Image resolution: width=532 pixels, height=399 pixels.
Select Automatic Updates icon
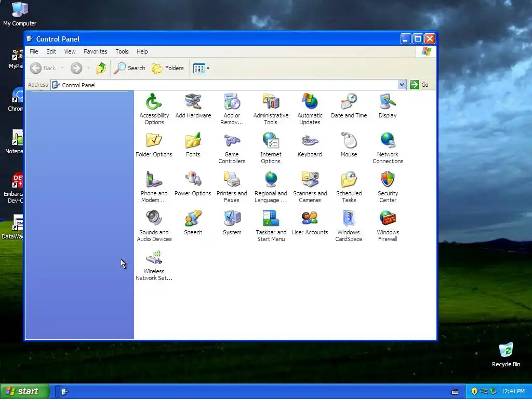(x=310, y=109)
